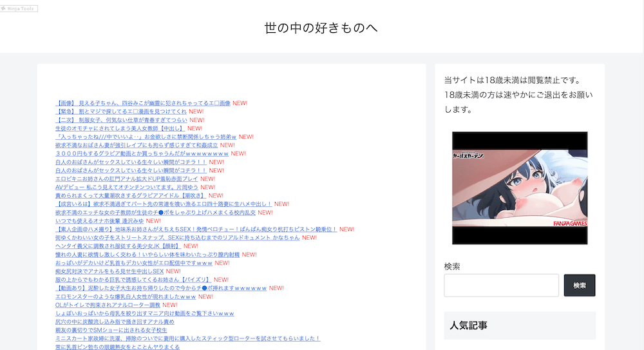Screen dimensions: 644x350
Task: Open the link starting with 【緊急】
Action: tap(120, 112)
